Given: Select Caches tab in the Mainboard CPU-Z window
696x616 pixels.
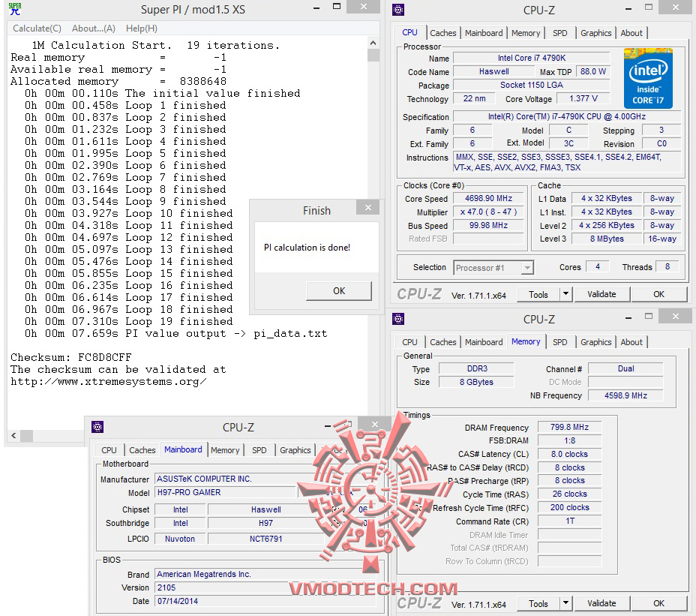Looking at the screenshot, I should (x=142, y=450).
